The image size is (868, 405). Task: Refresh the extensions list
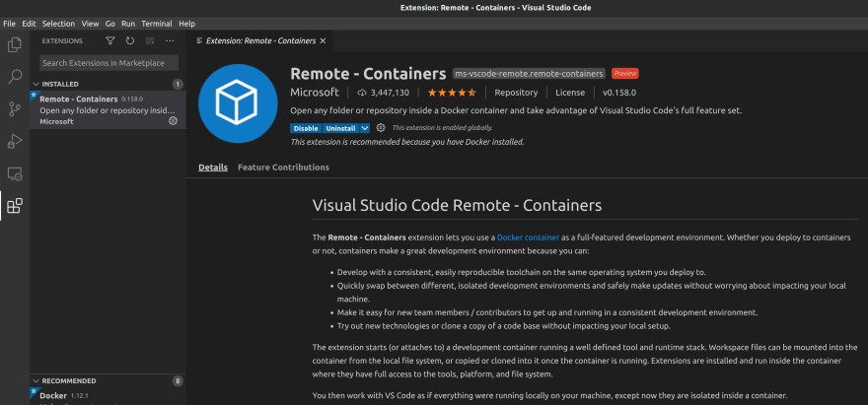130,40
